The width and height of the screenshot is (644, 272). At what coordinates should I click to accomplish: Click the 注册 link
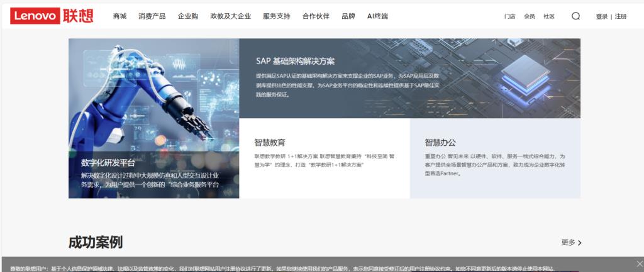(x=621, y=16)
